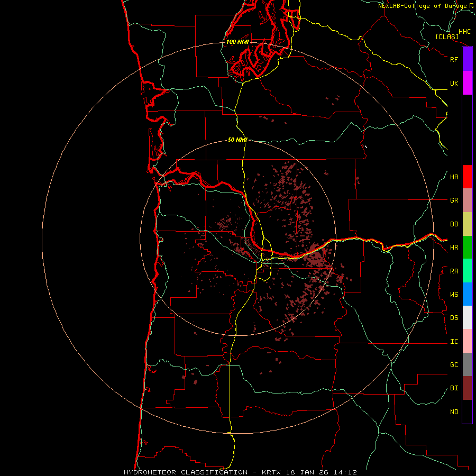The width and height of the screenshot is (476, 476).
Task: Click the DS legend label
Action: click(454, 318)
